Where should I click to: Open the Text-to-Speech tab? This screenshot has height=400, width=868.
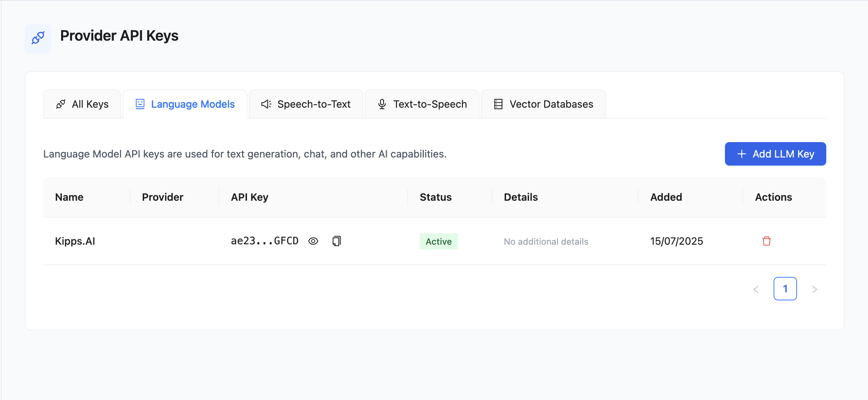422,104
